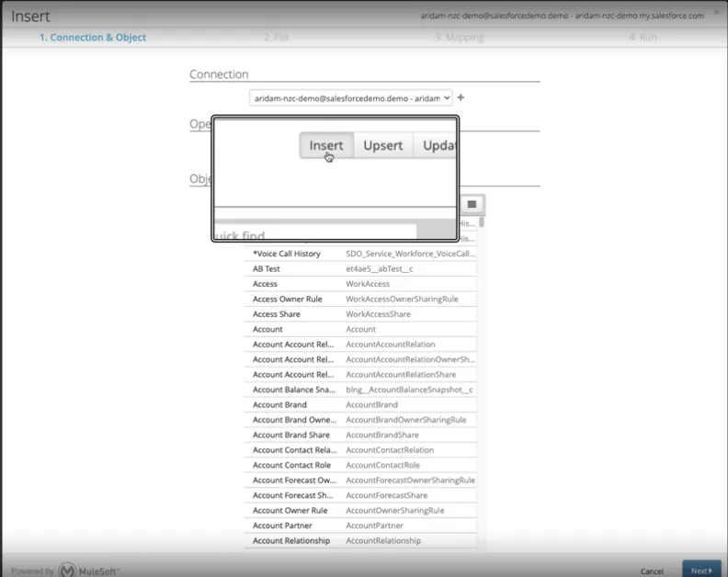Click the plus icon to add connection
728x577 pixels.
click(x=461, y=97)
